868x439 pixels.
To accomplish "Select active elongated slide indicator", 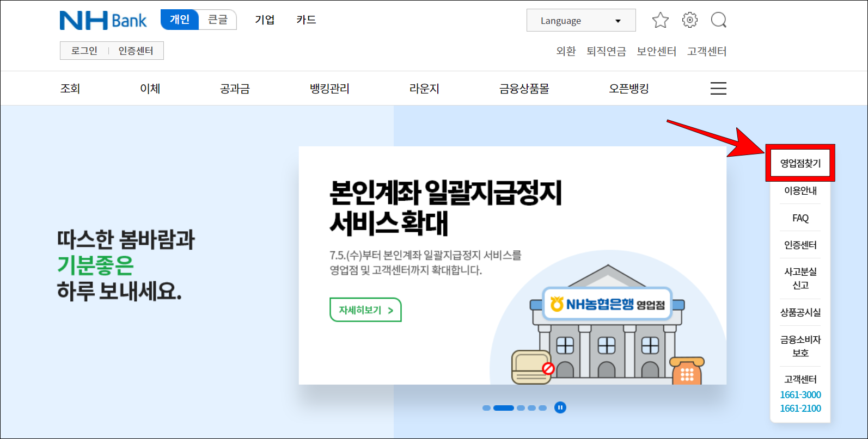I will point(504,408).
